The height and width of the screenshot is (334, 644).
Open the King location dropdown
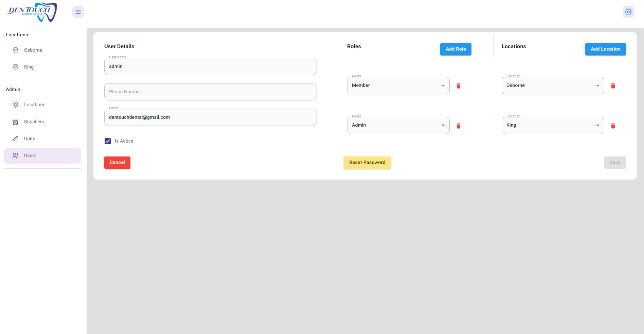tap(553, 125)
